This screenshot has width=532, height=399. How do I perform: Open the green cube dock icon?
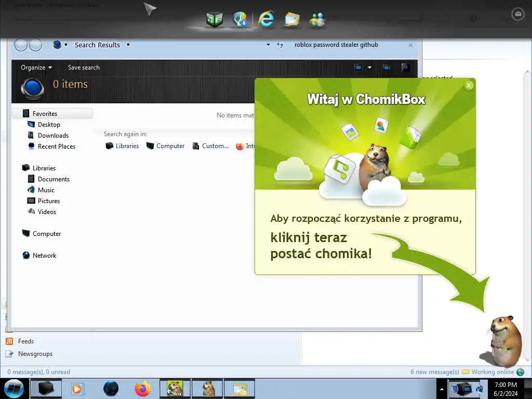click(x=215, y=19)
